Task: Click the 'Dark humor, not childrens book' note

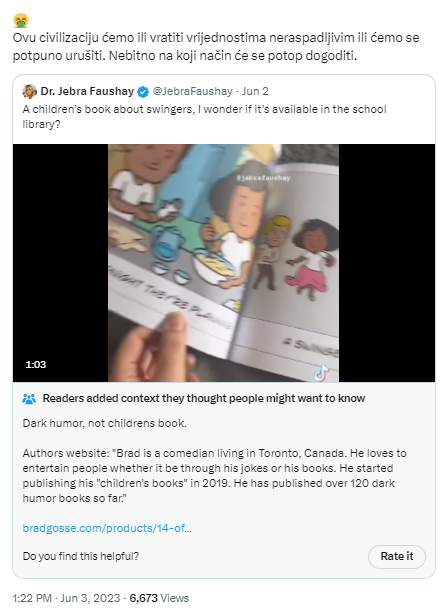Action: point(105,423)
